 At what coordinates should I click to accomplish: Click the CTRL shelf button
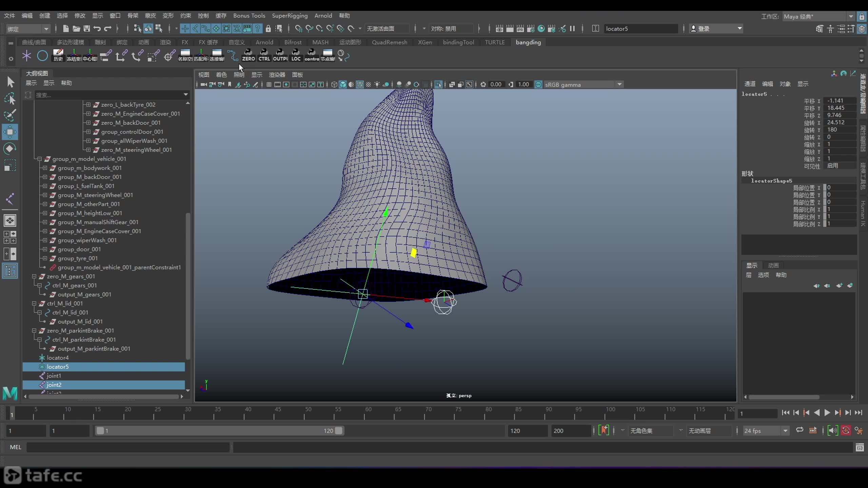(x=264, y=55)
